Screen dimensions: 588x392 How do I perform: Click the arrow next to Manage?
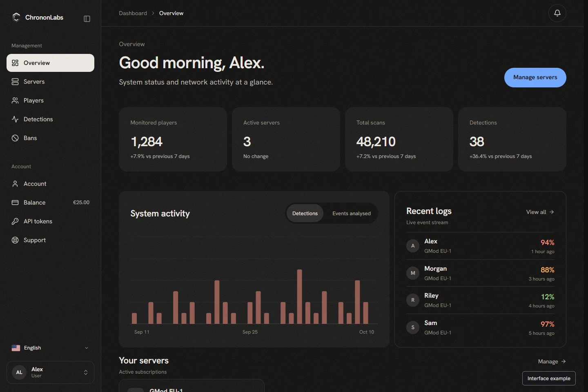point(563,361)
